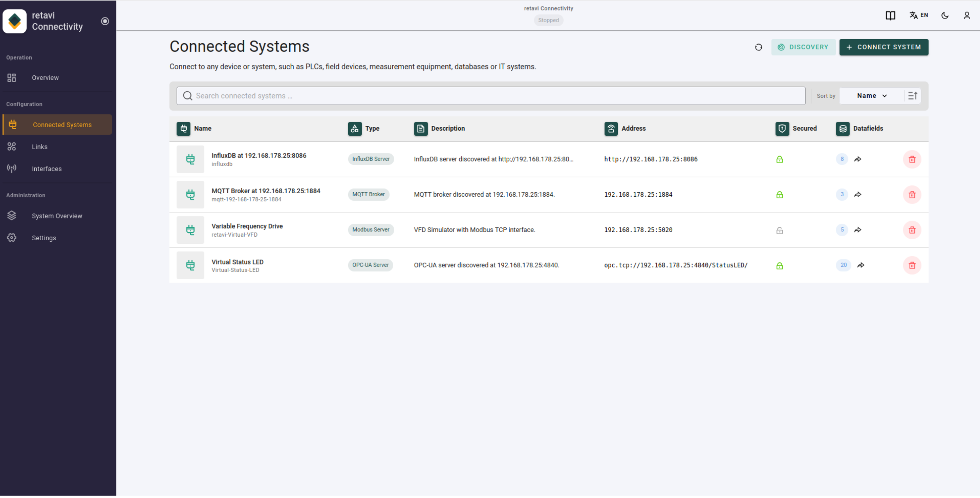Open Interfaces in the sidebar
The height and width of the screenshot is (498, 980).
click(57, 169)
